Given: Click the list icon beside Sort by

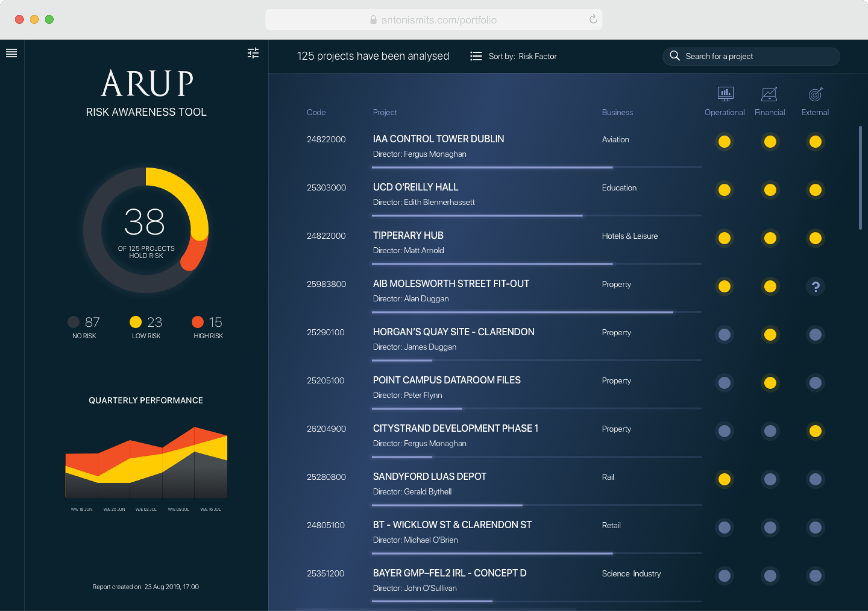Looking at the screenshot, I should click(476, 56).
